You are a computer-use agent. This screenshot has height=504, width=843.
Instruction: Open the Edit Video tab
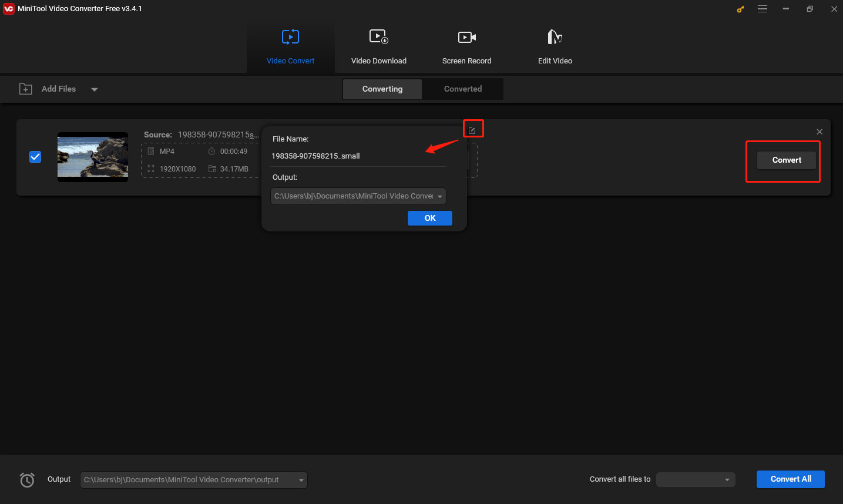click(x=555, y=47)
